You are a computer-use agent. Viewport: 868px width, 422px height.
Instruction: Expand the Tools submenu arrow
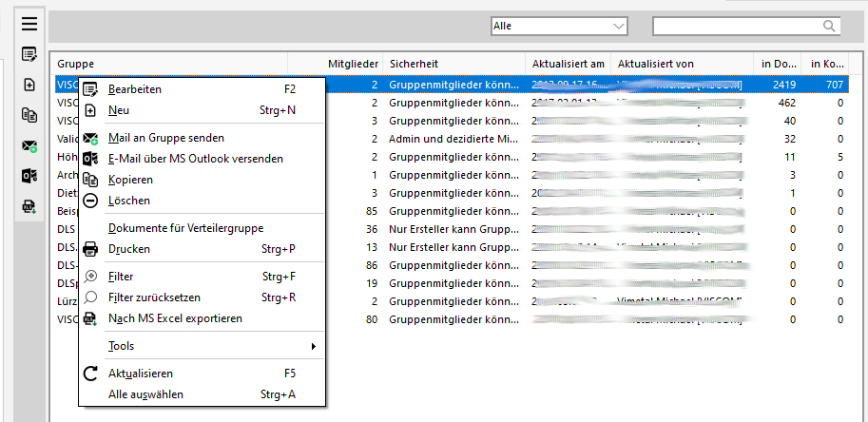pyautogui.click(x=314, y=346)
